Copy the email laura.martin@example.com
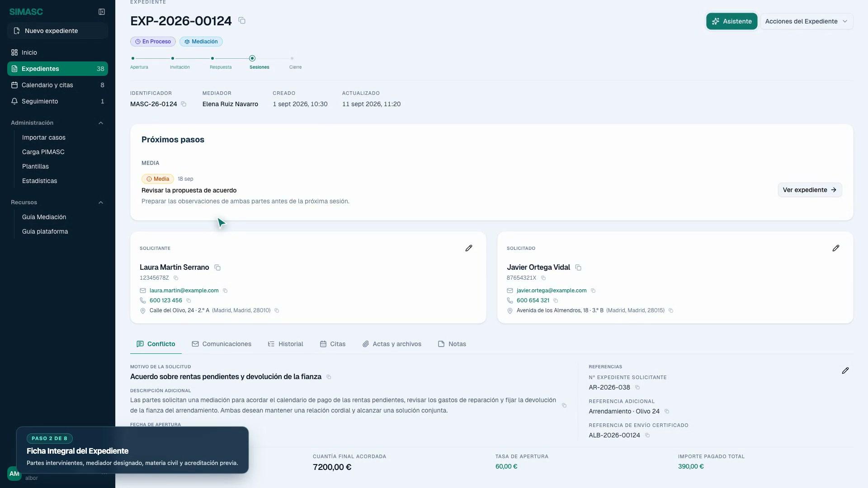 click(x=225, y=291)
